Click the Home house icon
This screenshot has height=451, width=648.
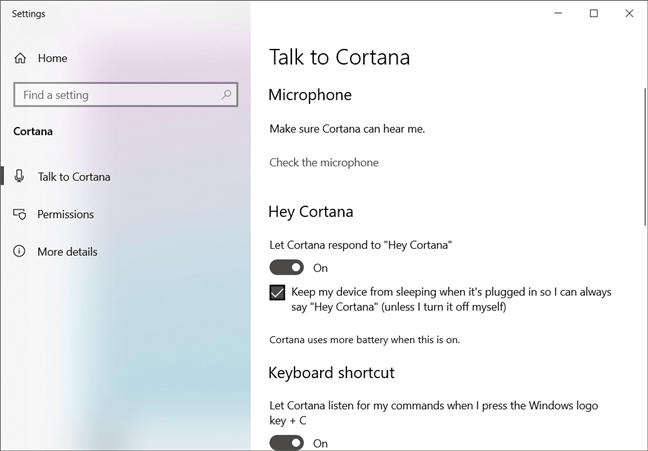[20, 58]
